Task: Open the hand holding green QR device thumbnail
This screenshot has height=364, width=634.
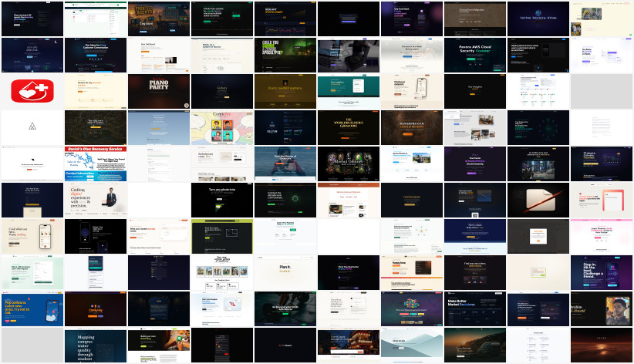Action: click(159, 345)
